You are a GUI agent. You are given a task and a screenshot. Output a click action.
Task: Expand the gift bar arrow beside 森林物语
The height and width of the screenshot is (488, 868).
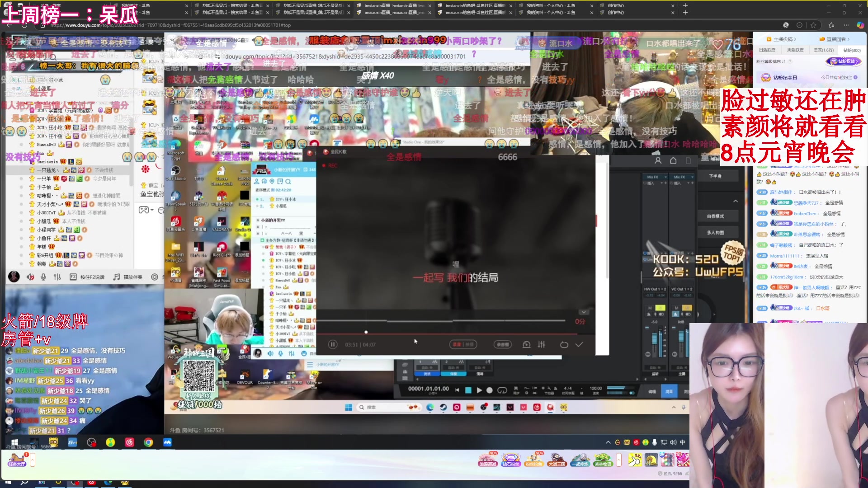click(618, 460)
